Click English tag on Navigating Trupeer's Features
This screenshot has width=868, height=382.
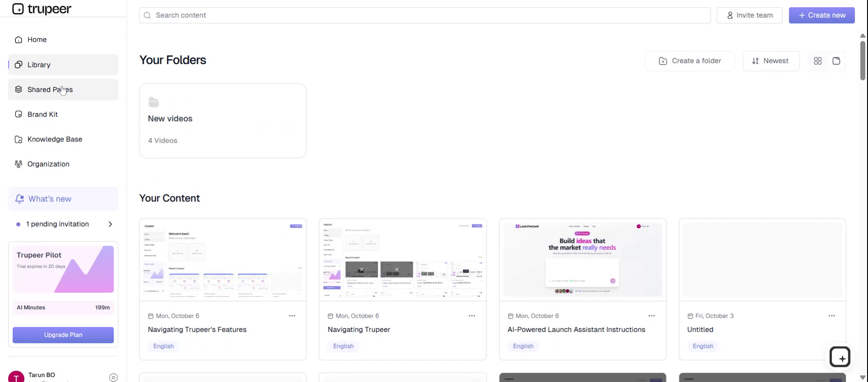coord(164,346)
